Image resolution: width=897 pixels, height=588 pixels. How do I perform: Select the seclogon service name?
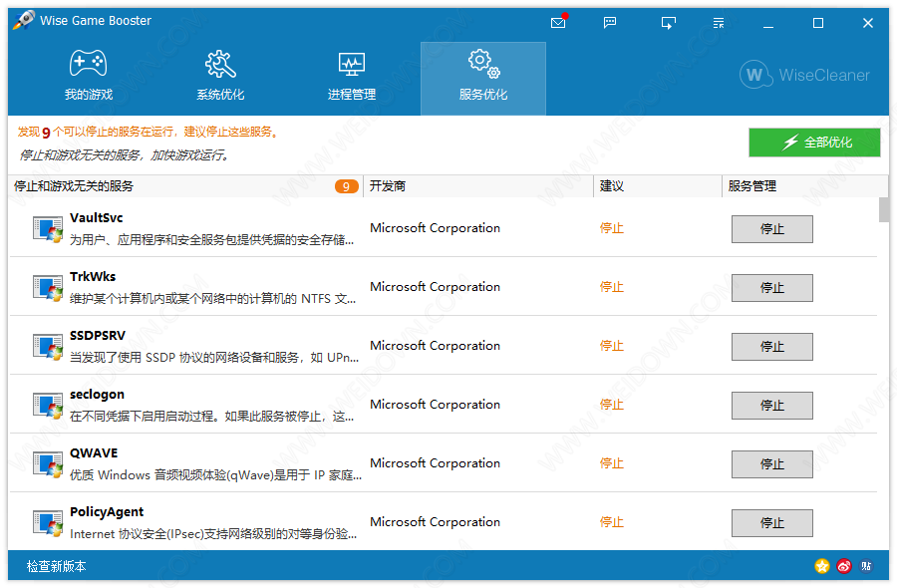[x=97, y=395]
